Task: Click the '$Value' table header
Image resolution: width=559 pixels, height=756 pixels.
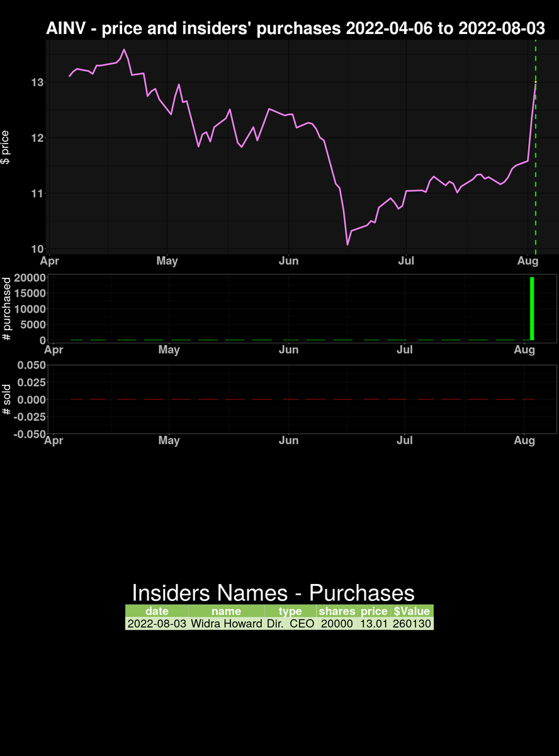Action: pos(412,611)
